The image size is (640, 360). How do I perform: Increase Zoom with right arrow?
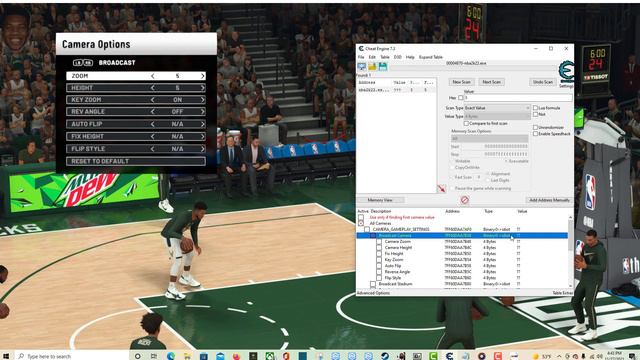tap(202, 76)
